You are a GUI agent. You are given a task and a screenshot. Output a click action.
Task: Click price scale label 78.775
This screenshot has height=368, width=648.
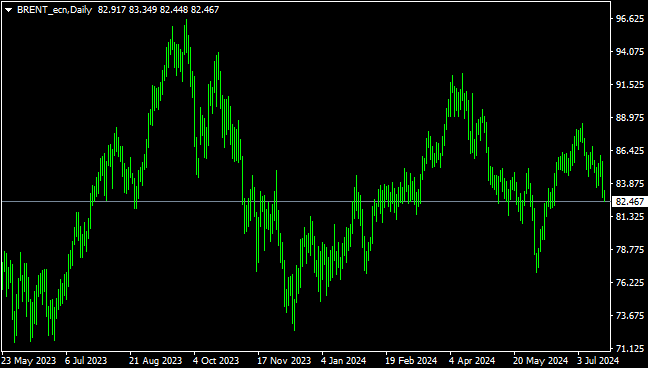pos(630,249)
